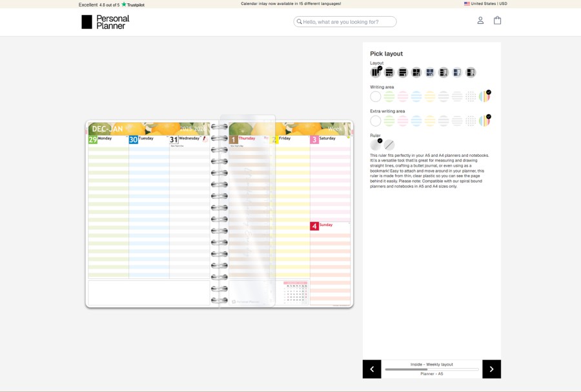Select green lined writing area swatch

point(389,96)
